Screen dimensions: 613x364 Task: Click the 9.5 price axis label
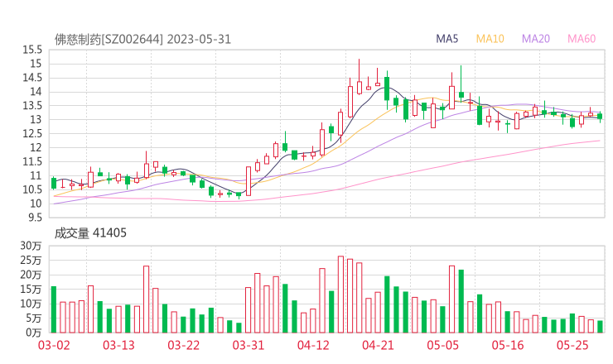(35, 218)
